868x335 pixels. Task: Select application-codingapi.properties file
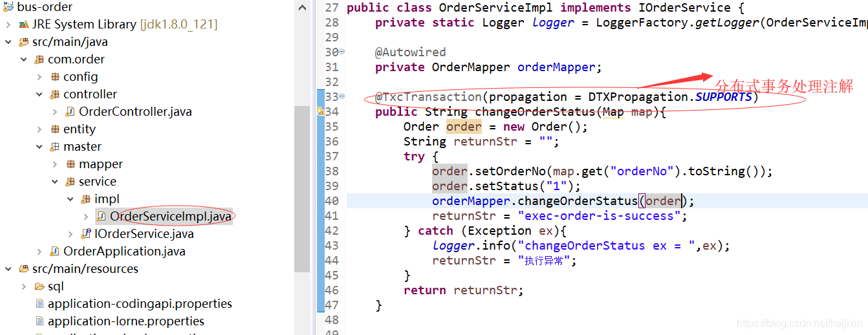point(140,304)
